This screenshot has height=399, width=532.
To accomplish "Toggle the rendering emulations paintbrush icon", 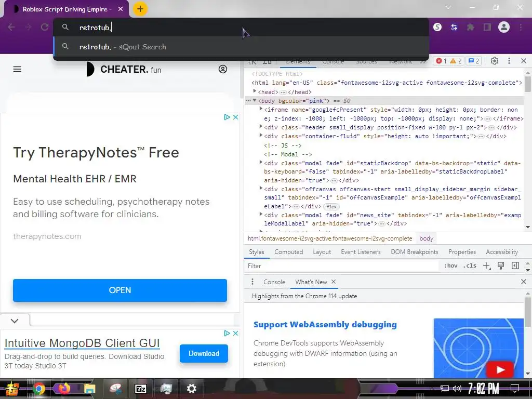I will coord(501,265).
